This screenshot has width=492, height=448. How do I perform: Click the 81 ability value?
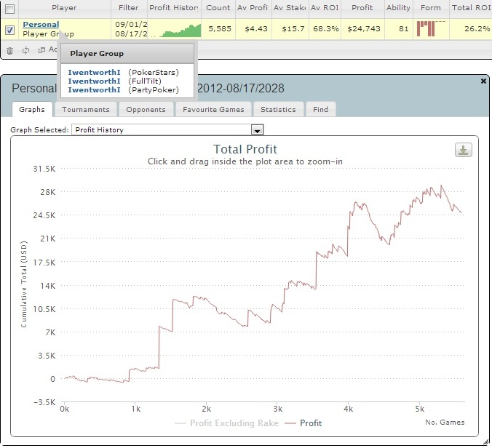tap(403, 29)
